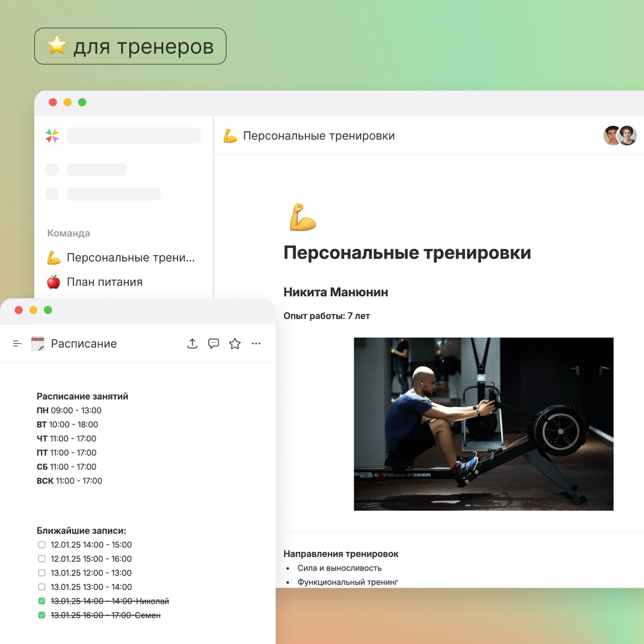
Task: Click the outline list icon in the Расписание header
Action: point(16,343)
